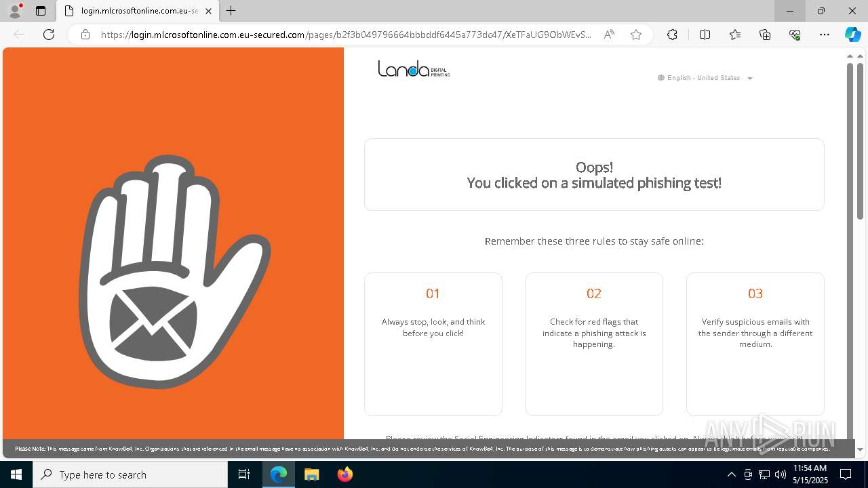
Task: Click rule 02 card 'Check for red flags'
Action: click(x=594, y=344)
